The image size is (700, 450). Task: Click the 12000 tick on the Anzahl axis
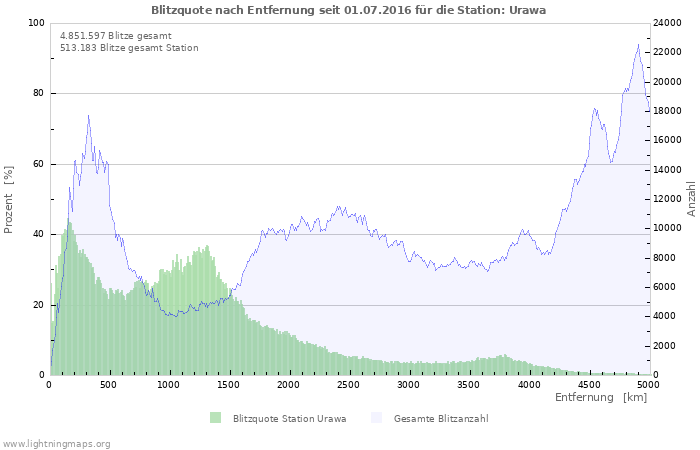click(667, 199)
